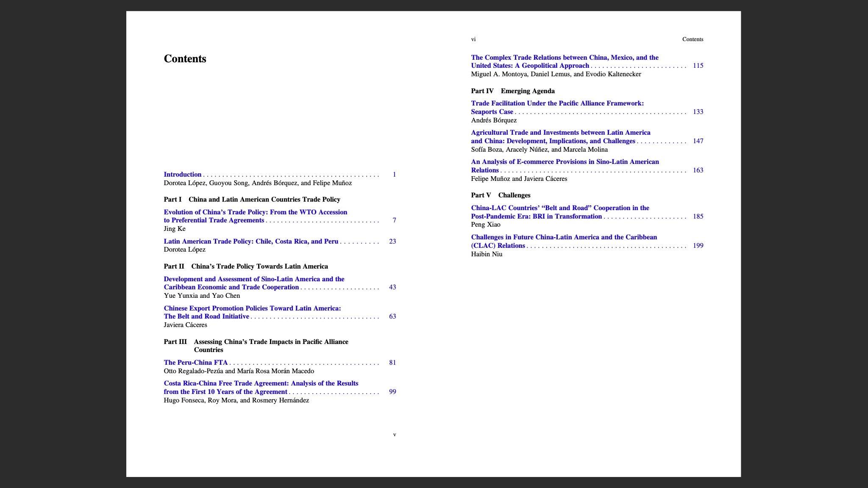
Task: Click page number 99 for Costa Rica-China agreement
Action: (392, 391)
